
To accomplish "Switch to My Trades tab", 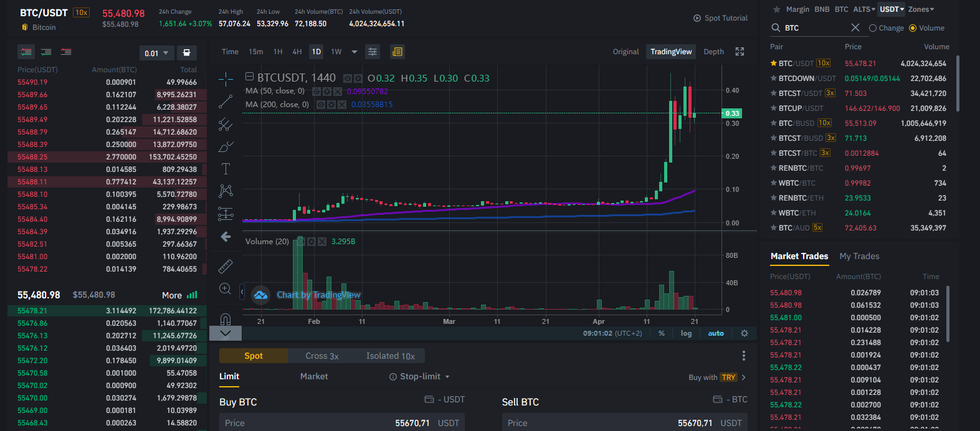I will click(x=859, y=256).
